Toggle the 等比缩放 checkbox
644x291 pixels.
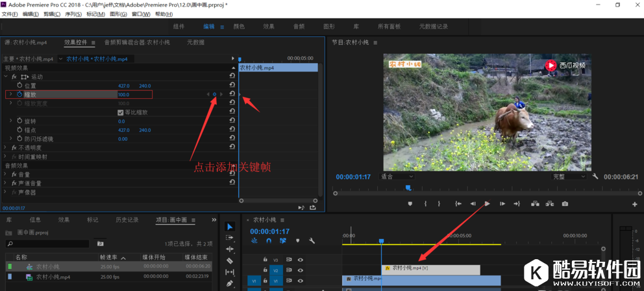[121, 112]
